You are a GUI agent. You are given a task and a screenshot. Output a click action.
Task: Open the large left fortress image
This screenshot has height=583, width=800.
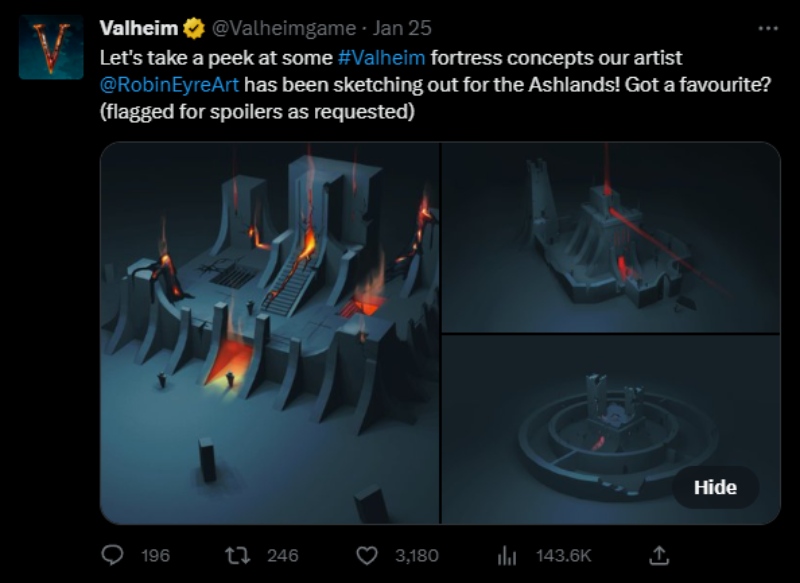(x=270, y=333)
